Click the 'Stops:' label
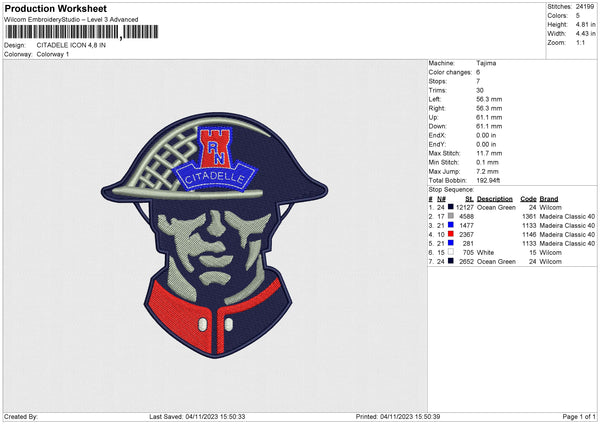 437,81
